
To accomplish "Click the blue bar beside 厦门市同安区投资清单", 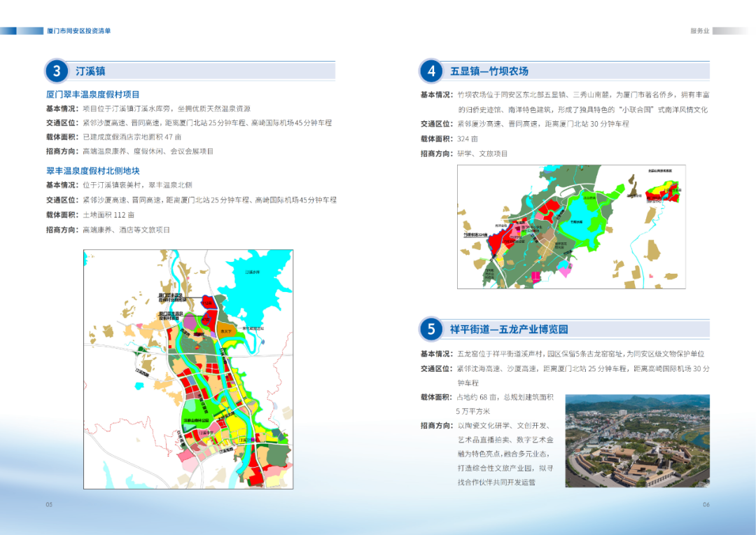I will pyautogui.click(x=22, y=31).
